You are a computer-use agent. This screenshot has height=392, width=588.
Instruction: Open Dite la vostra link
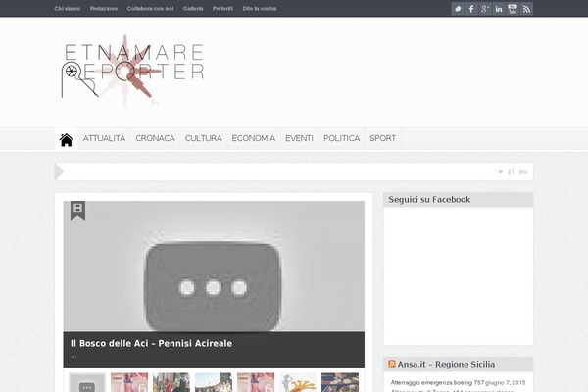[x=260, y=8]
